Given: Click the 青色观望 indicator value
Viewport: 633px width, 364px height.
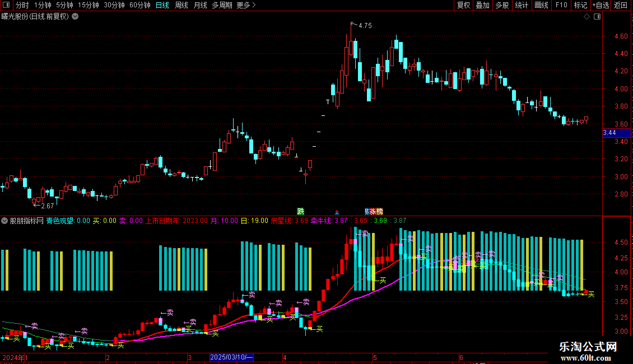Looking at the screenshot, I should coord(68,221).
